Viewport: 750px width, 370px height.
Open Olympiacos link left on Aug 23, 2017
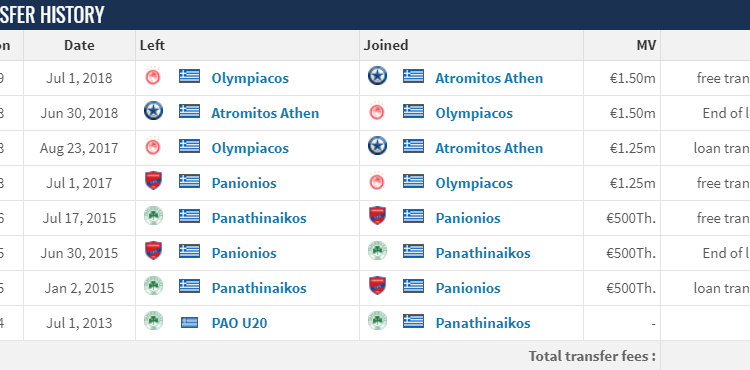click(x=250, y=148)
